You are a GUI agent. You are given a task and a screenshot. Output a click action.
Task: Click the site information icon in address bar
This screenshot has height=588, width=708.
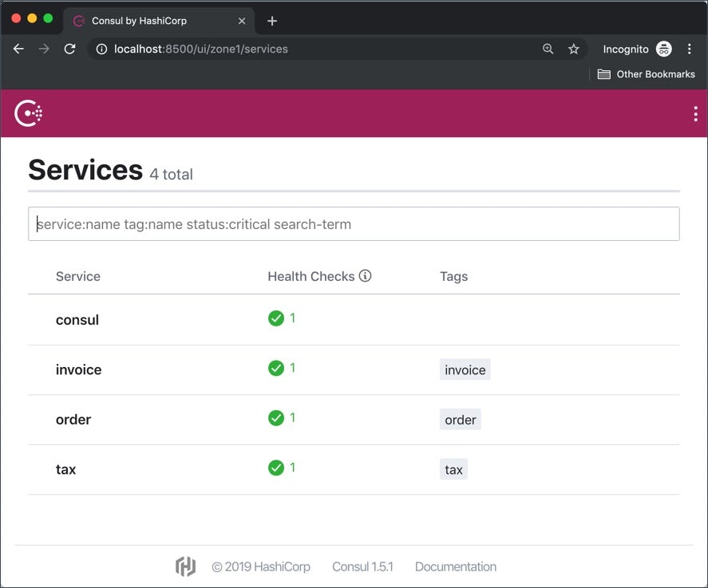click(101, 49)
